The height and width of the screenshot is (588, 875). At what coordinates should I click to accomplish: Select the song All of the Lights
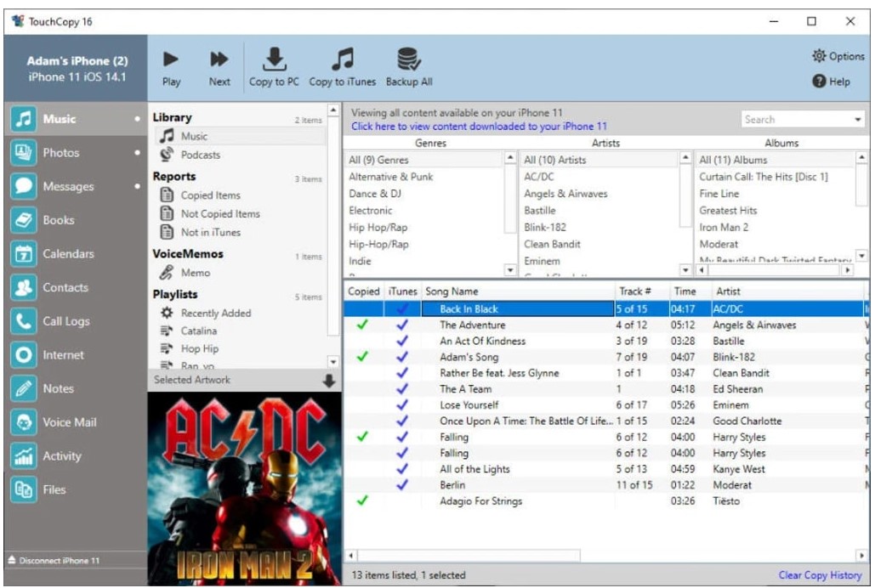[x=605, y=469]
